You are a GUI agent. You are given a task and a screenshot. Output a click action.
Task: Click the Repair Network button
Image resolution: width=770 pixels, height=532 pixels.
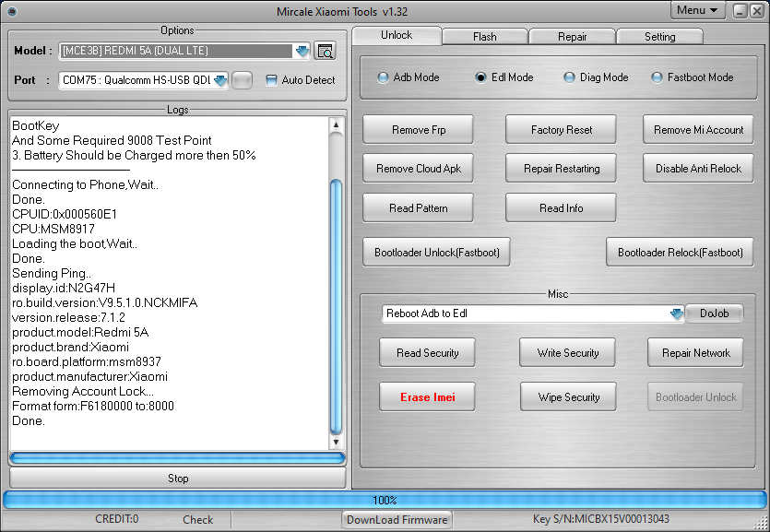click(695, 353)
